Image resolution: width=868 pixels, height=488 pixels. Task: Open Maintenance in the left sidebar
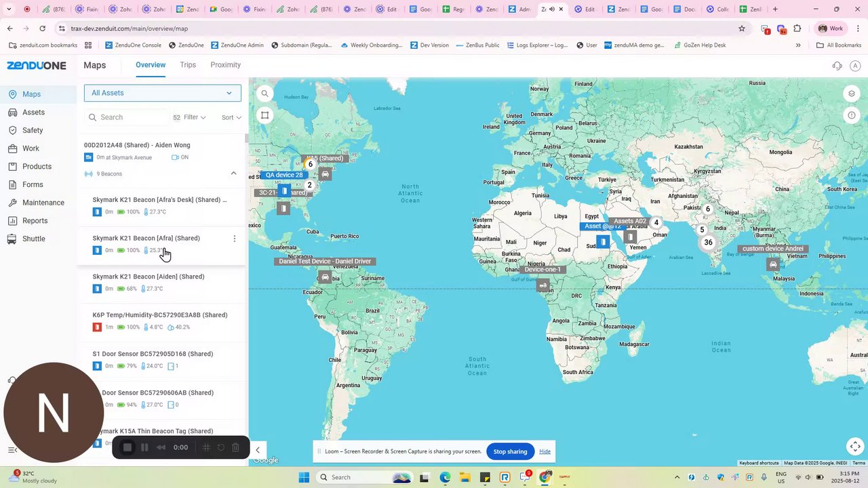pyautogui.click(x=43, y=203)
